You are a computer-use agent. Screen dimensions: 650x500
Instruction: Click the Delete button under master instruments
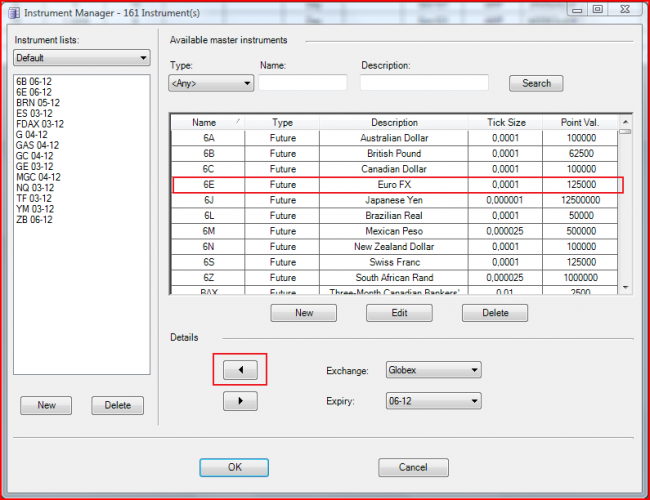495,313
